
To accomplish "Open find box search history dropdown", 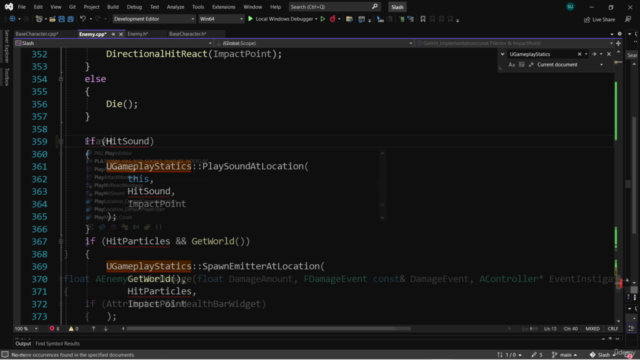I will (x=586, y=54).
